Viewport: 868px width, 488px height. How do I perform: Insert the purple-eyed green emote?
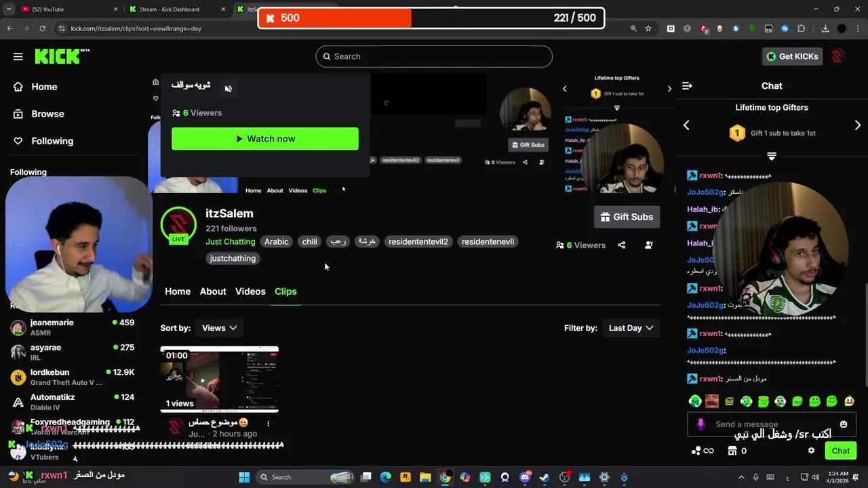[x=781, y=401]
